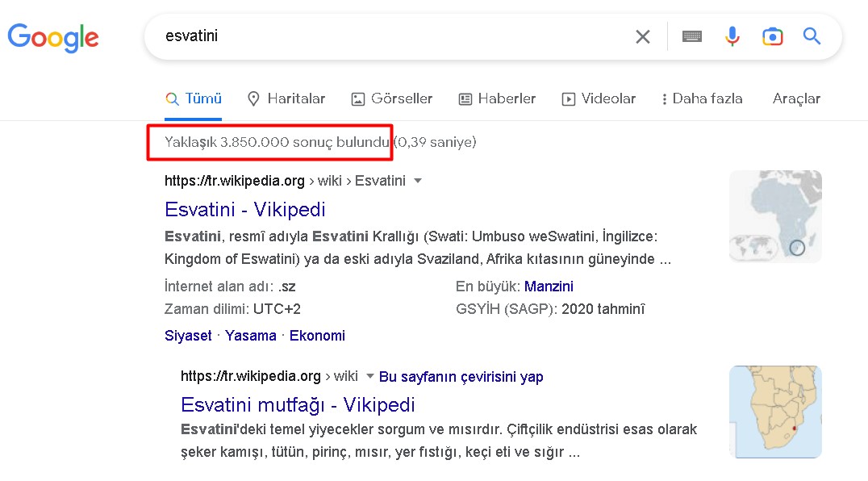The width and height of the screenshot is (868, 481).
Task: Open the southern Africa map thumbnail
Action: pos(775,412)
